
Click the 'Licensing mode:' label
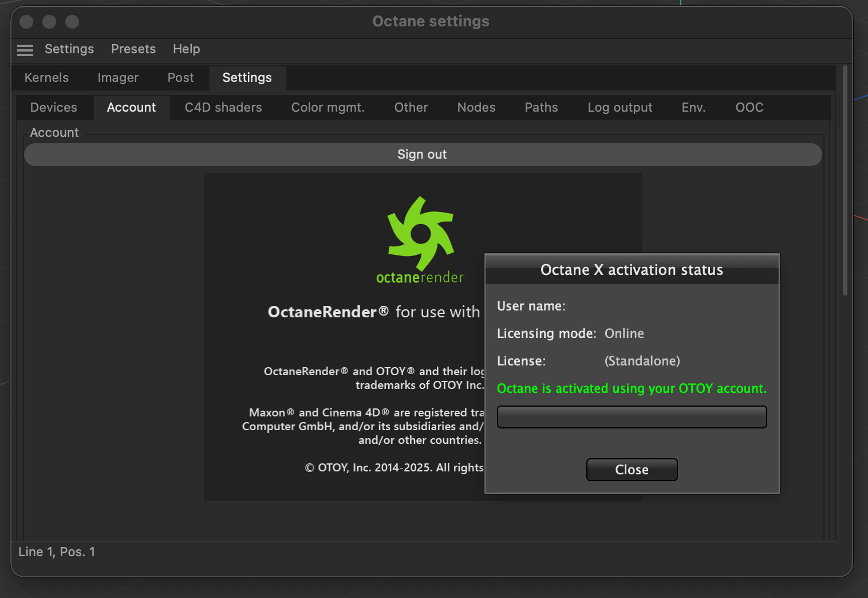547,333
